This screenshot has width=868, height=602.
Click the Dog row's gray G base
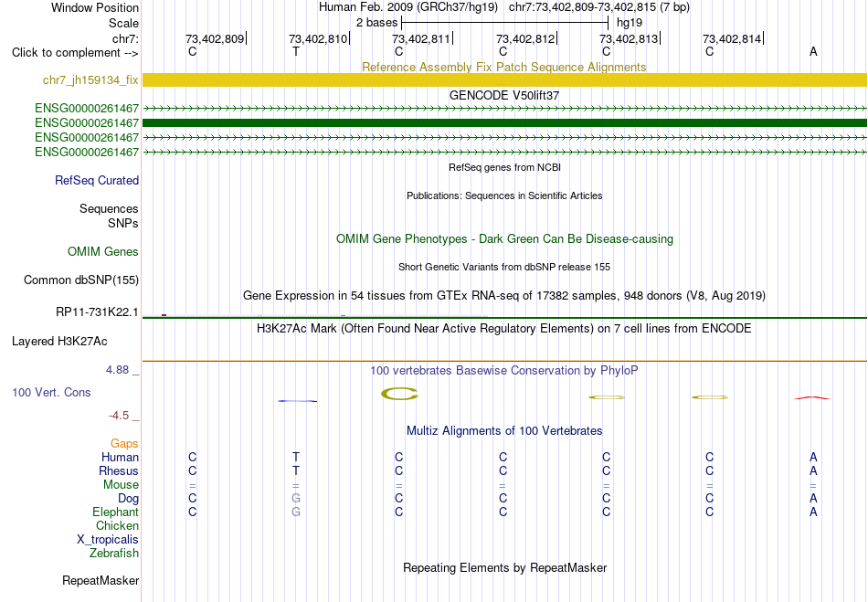pyautogui.click(x=296, y=499)
